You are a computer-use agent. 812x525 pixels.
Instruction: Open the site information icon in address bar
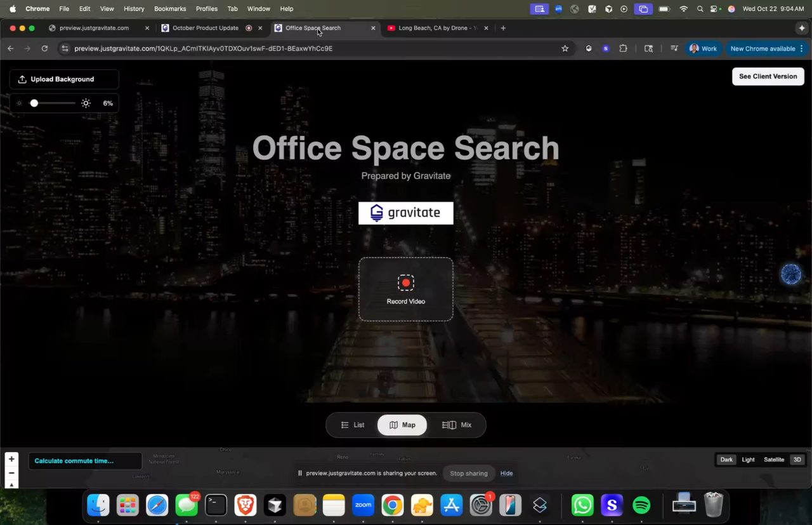(x=65, y=48)
